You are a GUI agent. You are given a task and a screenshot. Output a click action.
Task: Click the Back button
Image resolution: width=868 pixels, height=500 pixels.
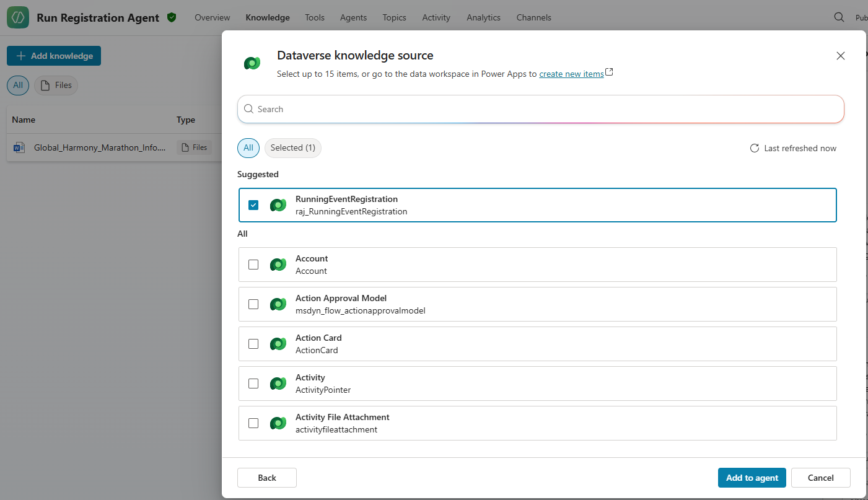tap(267, 478)
